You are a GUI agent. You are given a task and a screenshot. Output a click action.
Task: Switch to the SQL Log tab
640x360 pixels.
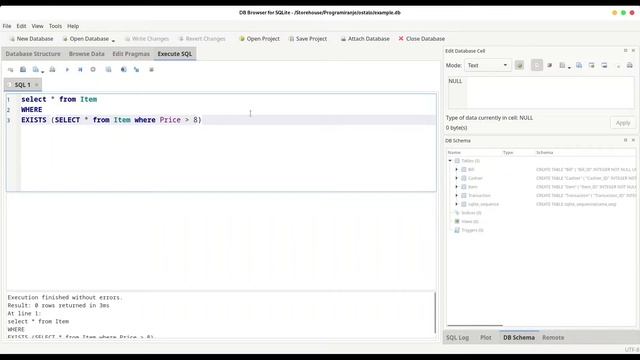(x=457, y=338)
